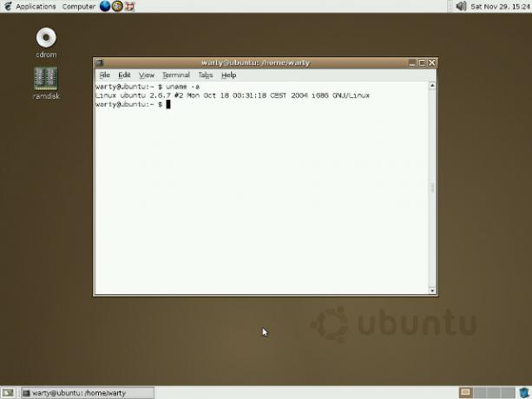Switch to the fourth workspace
The image size is (532, 399).
(x=509, y=393)
